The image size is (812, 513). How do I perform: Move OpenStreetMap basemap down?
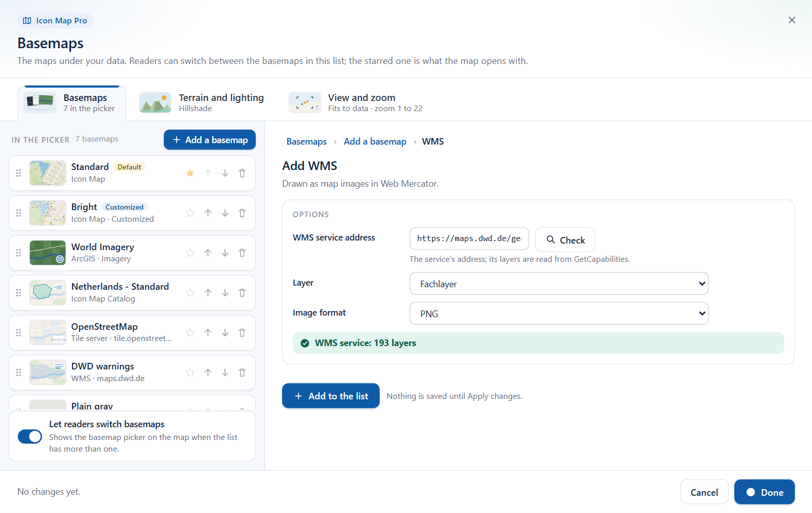225,332
